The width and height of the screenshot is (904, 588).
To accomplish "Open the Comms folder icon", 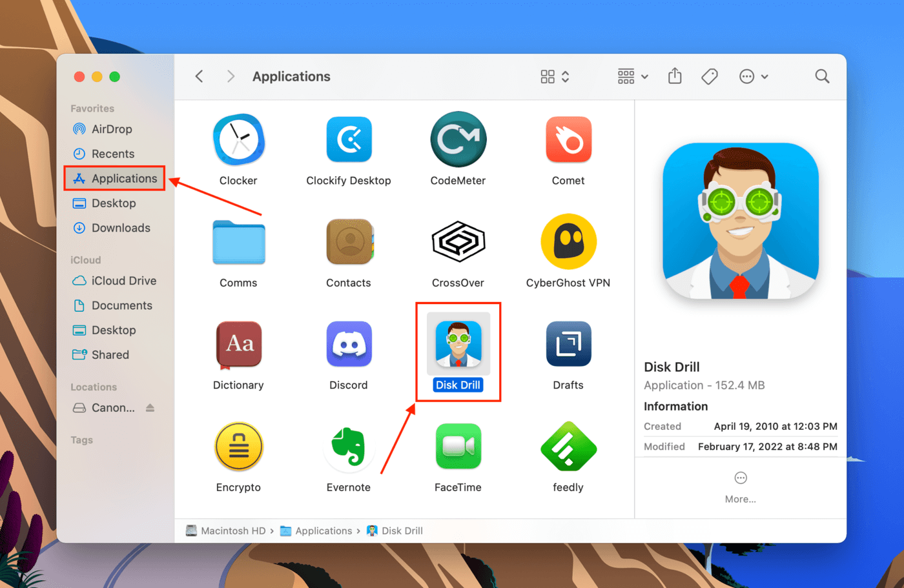I will [238, 242].
